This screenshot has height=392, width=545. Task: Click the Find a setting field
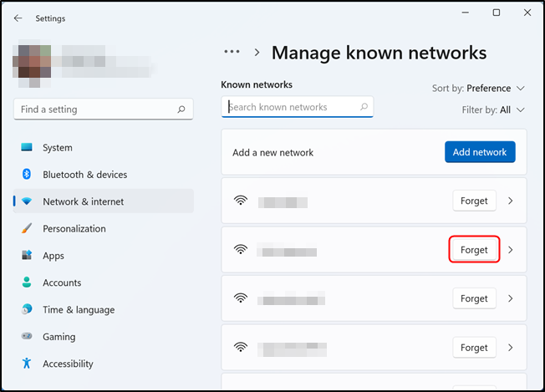point(103,109)
